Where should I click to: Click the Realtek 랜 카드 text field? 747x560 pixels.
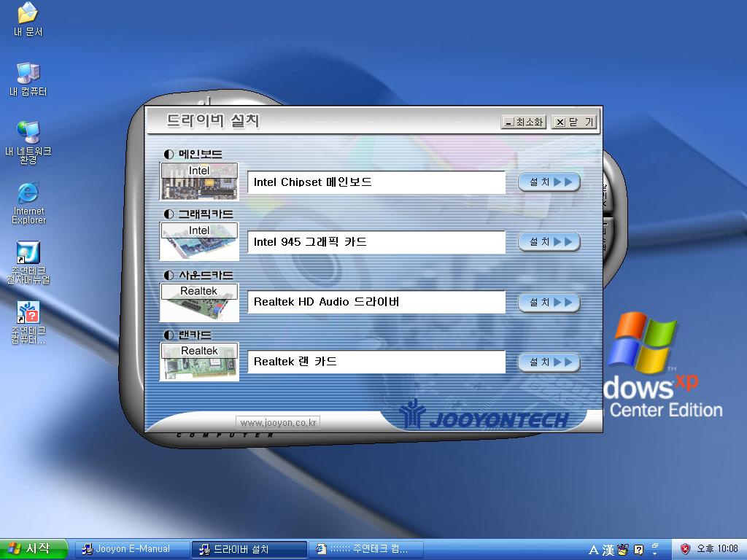[x=376, y=362]
